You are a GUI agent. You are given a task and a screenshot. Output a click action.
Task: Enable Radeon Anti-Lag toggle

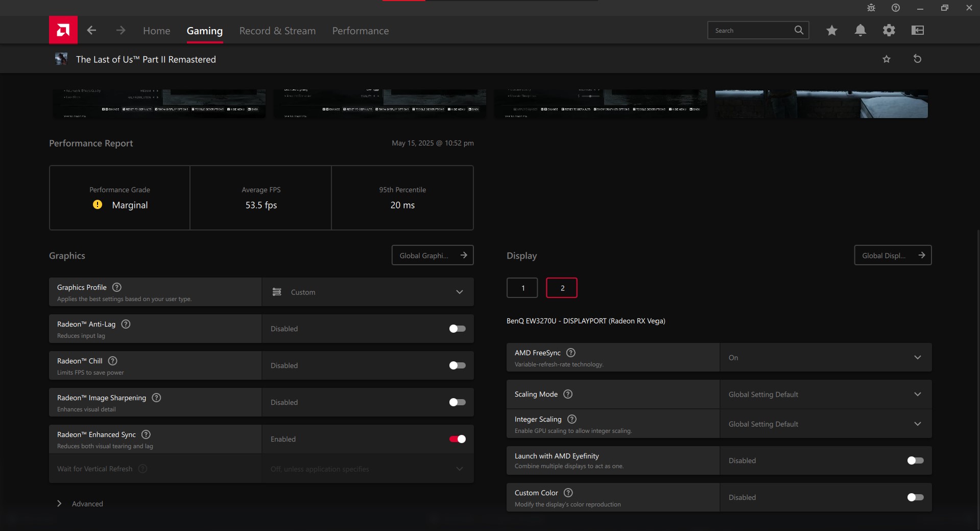457,329
